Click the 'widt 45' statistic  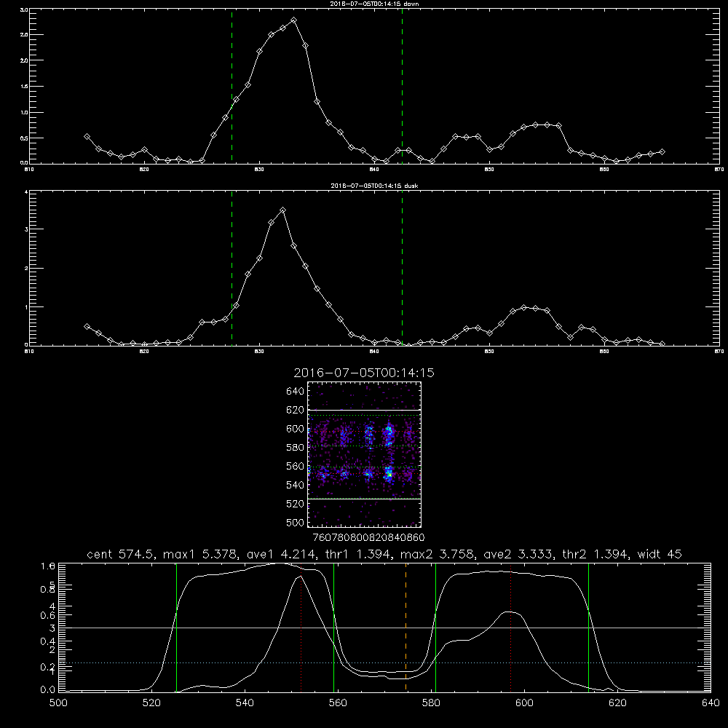pyautogui.click(x=660, y=554)
